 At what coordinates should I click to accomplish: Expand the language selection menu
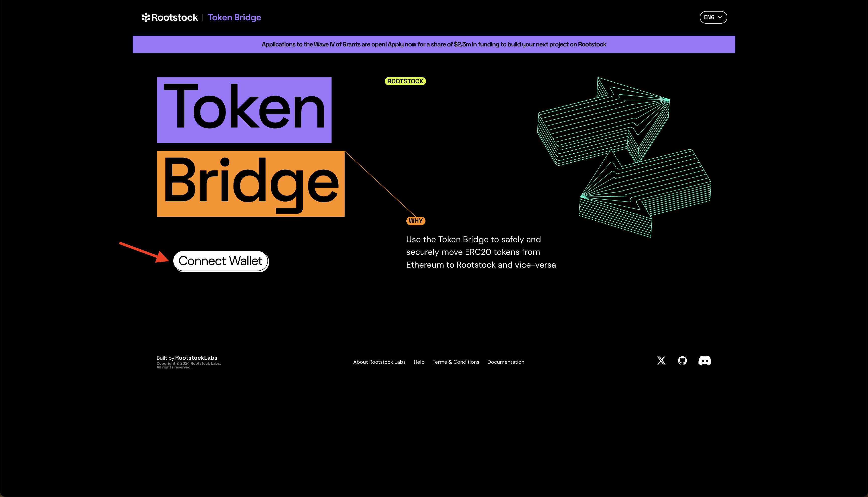coord(713,17)
